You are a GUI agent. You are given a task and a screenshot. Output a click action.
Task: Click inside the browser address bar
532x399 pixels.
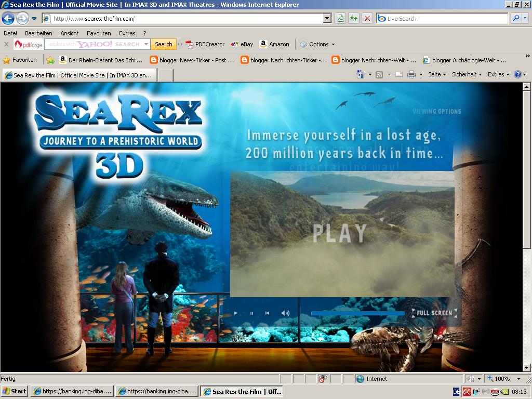click(x=182, y=18)
